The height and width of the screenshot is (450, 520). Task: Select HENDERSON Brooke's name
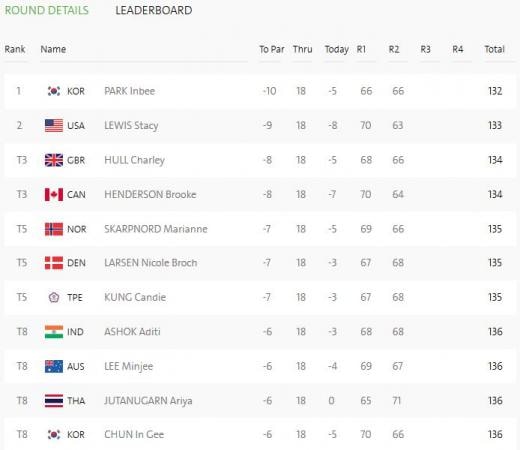(150, 195)
